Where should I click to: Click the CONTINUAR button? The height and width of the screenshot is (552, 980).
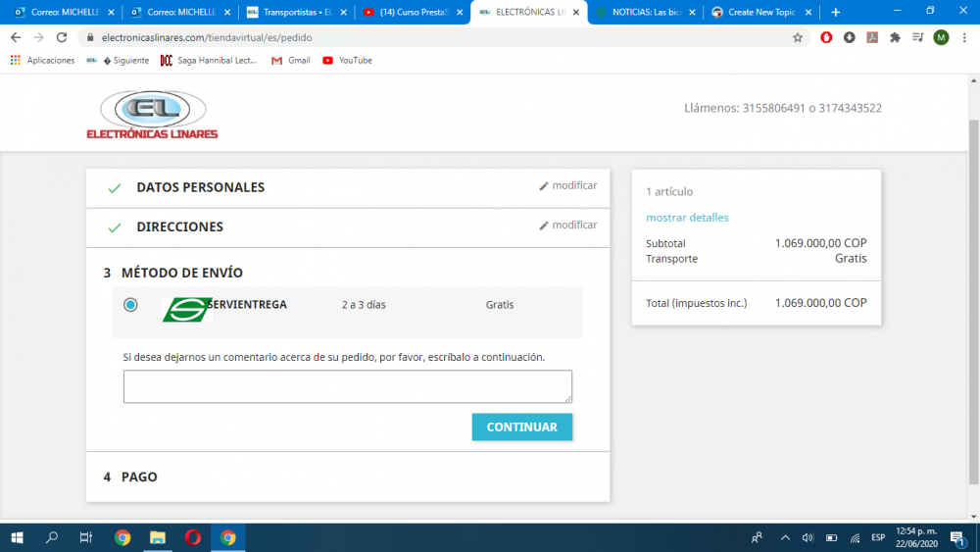522,427
